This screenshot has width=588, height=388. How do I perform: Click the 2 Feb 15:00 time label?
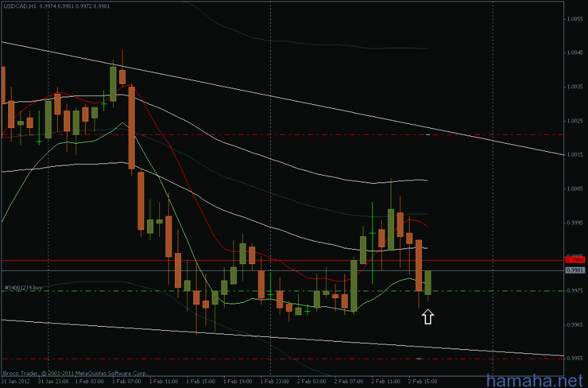pyautogui.click(x=423, y=382)
